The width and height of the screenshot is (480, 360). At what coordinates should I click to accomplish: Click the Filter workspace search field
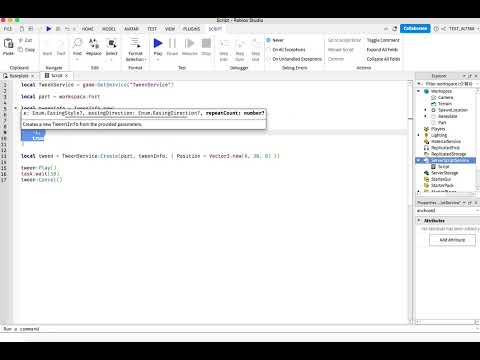click(448, 84)
